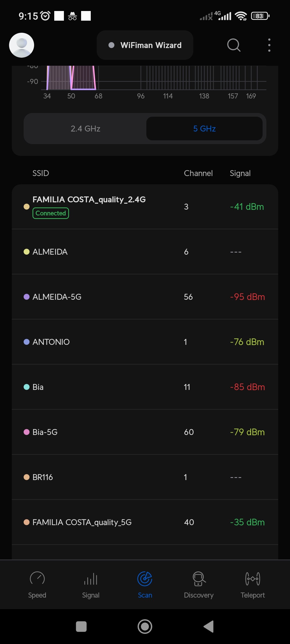
Task: Open the three-dot overflow menu
Action: (269, 45)
